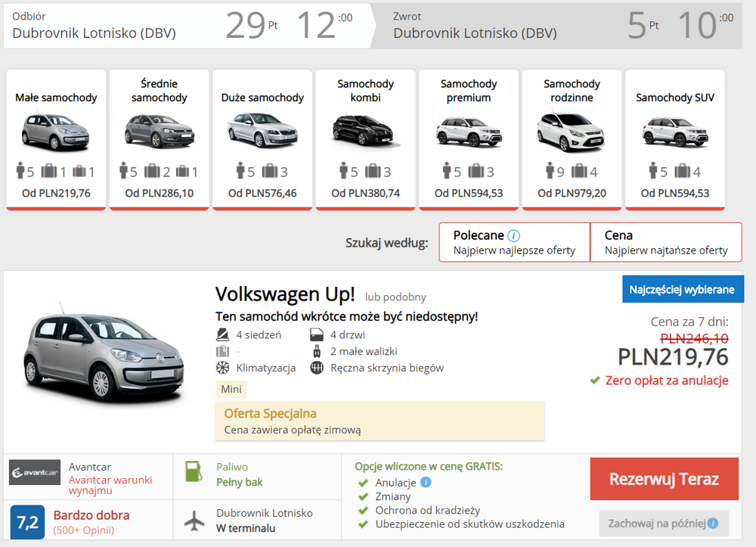The height and width of the screenshot is (547, 756).
Task: Select the Samochody rodzinne category card
Action: pos(572,140)
